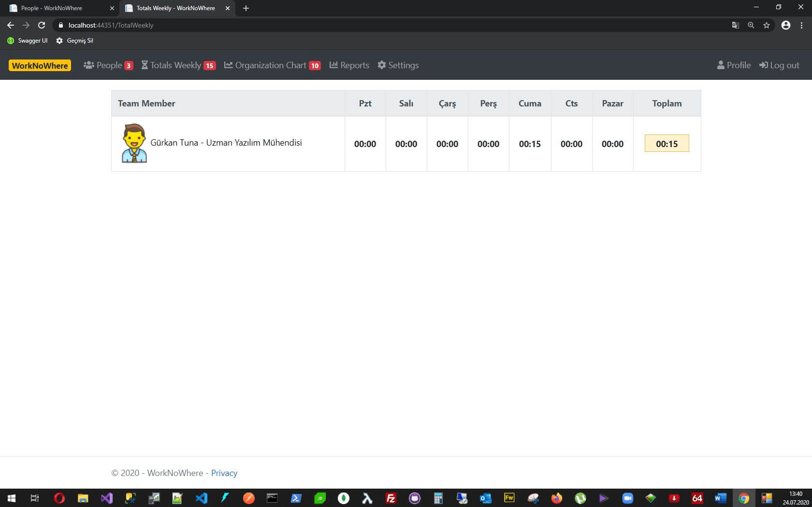
Task: Click Log out in the navbar
Action: [779, 65]
